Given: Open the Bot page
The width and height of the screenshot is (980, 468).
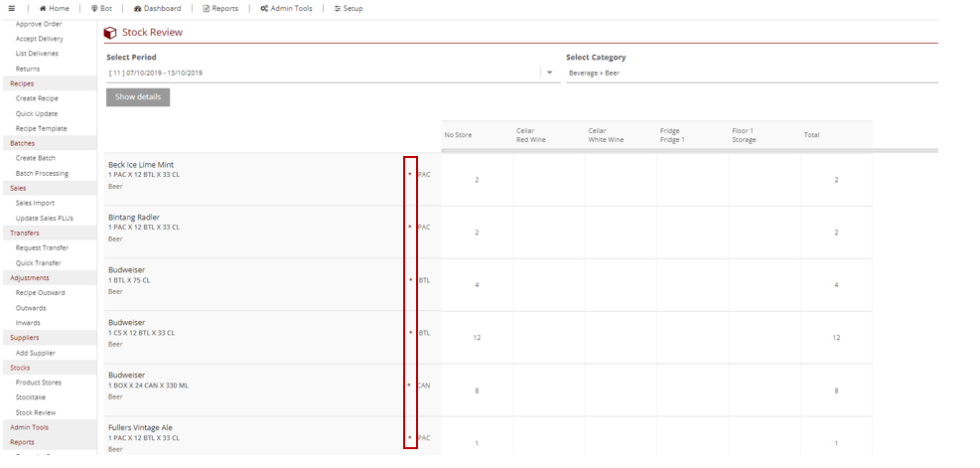Looking at the screenshot, I should click(101, 8).
